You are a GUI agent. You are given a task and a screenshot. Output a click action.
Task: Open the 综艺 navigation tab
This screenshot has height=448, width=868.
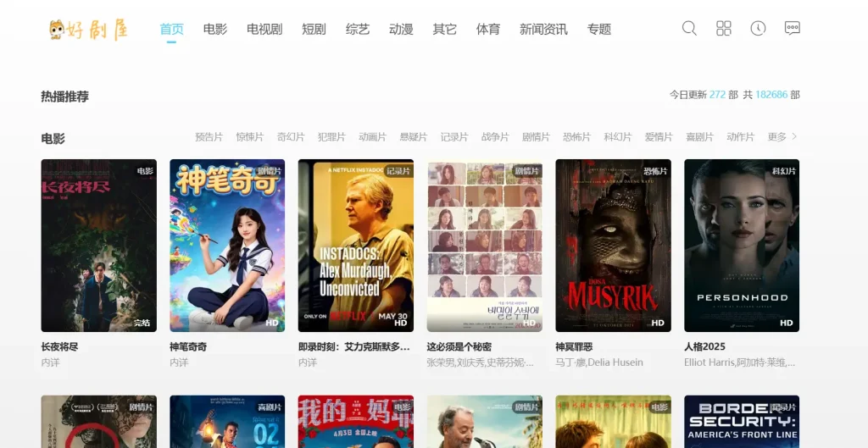(x=358, y=30)
